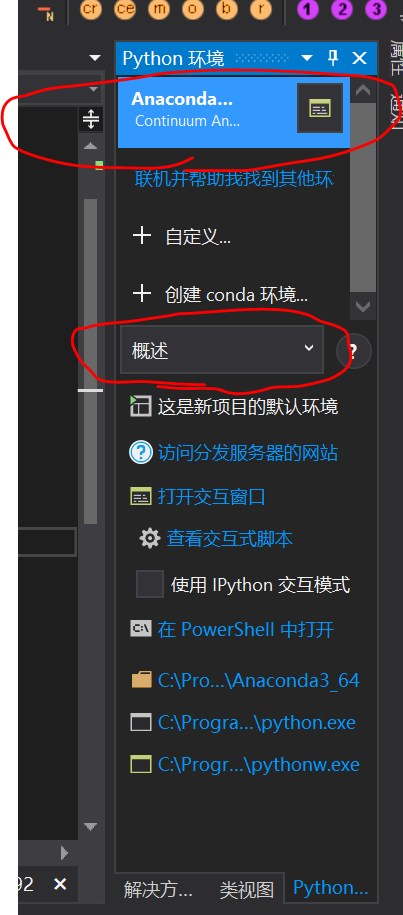Click the gear icon next to 查看交互式脚本
This screenshot has width=403, height=915.
click(x=150, y=538)
